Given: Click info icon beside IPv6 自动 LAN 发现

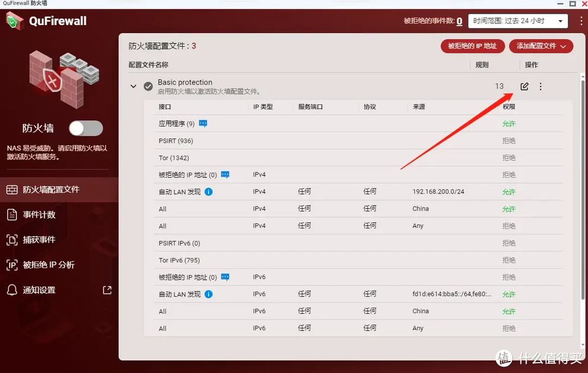Looking at the screenshot, I should 209,294.
